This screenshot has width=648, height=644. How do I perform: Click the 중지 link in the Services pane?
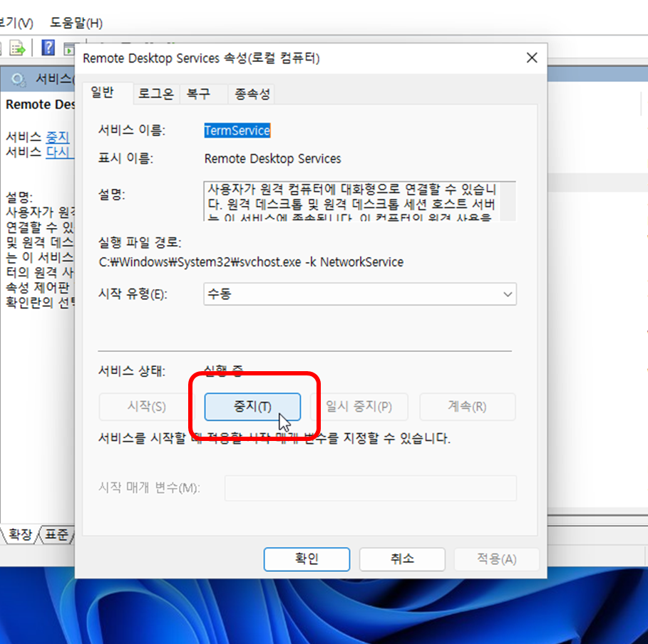(x=58, y=137)
